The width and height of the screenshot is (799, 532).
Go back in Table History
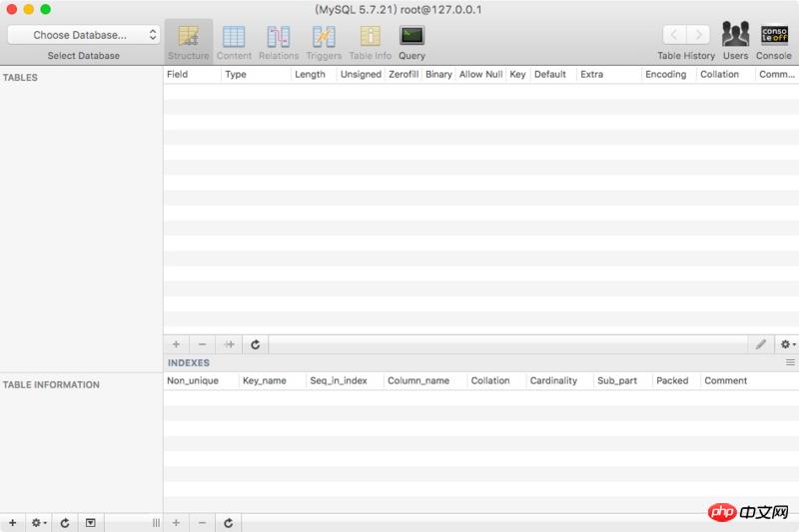pyautogui.click(x=674, y=35)
